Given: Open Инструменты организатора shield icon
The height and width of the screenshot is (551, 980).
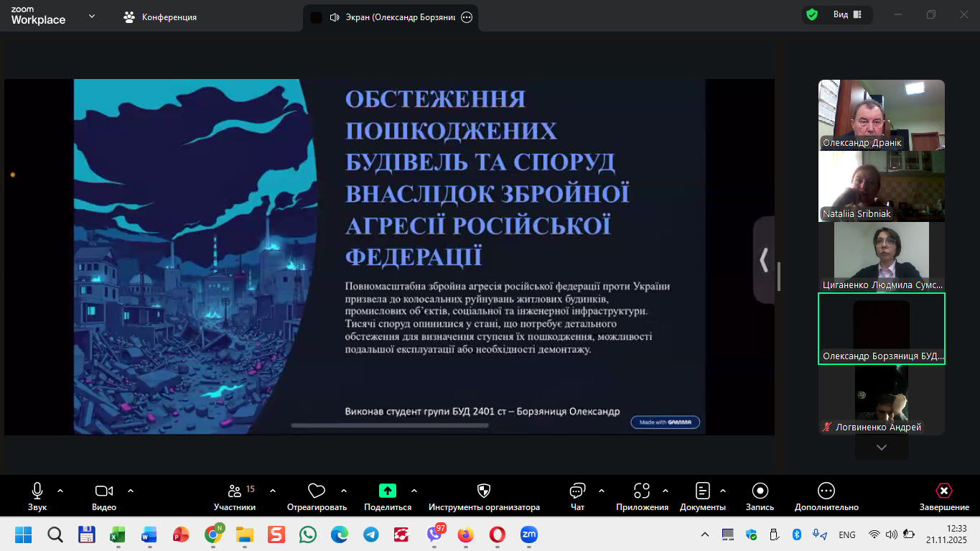Looking at the screenshot, I should click(484, 491).
